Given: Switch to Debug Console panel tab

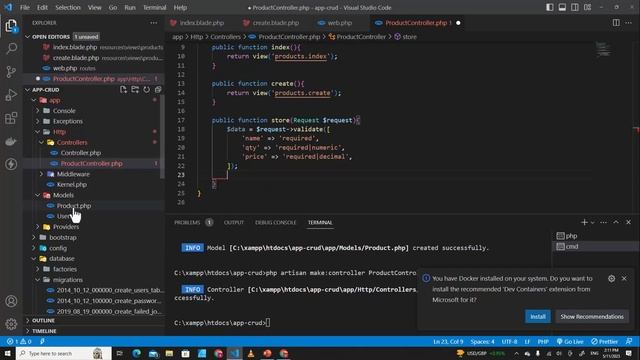Looking at the screenshot, I should point(276,222).
